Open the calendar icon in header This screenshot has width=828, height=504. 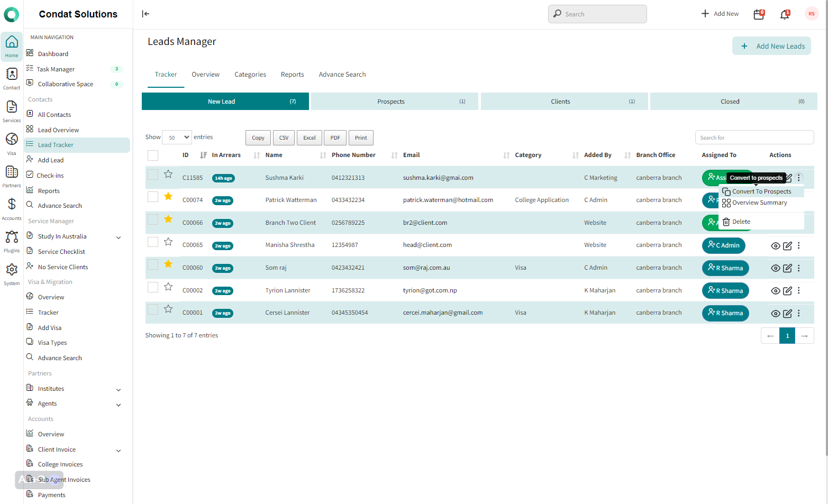(759, 14)
